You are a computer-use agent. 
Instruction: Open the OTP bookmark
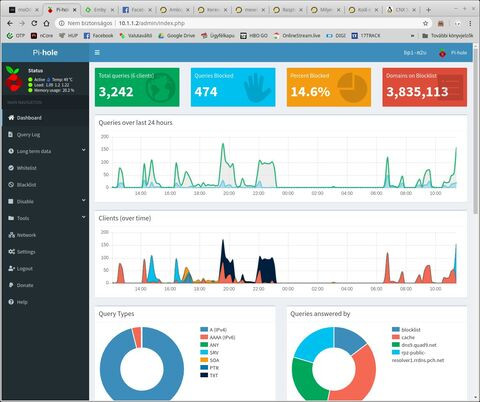click(16, 35)
